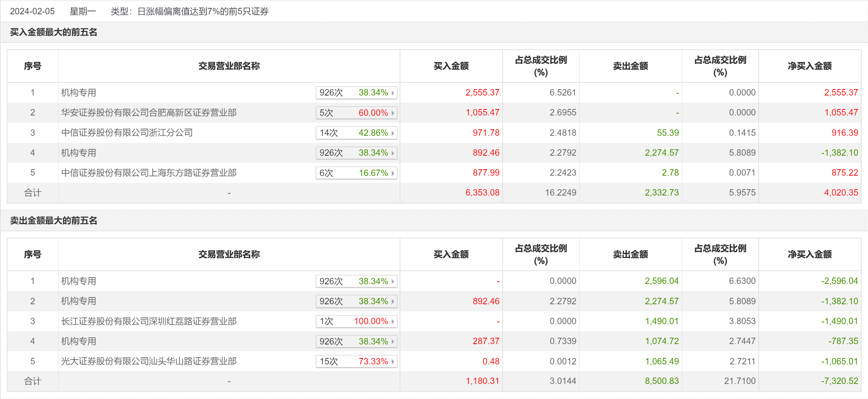Click 中信证券股份有限公司上海东方路证券营业部 link
The width and height of the screenshot is (868, 399).
[149, 173]
